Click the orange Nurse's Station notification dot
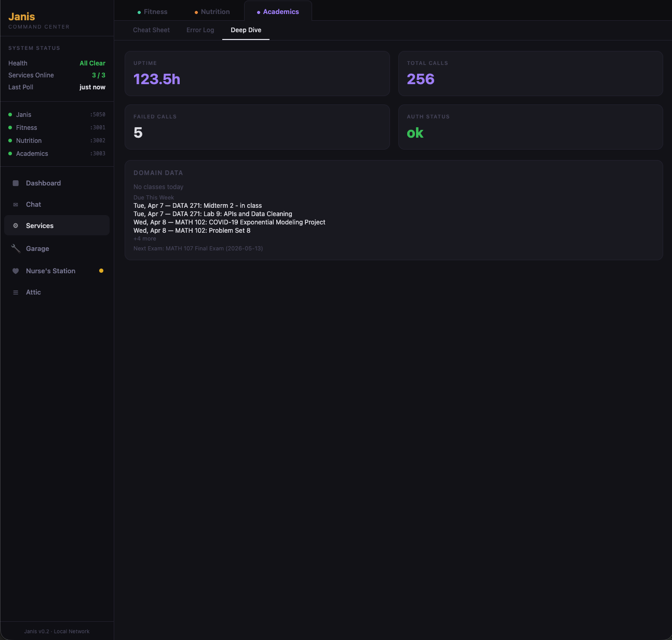 [x=101, y=271]
